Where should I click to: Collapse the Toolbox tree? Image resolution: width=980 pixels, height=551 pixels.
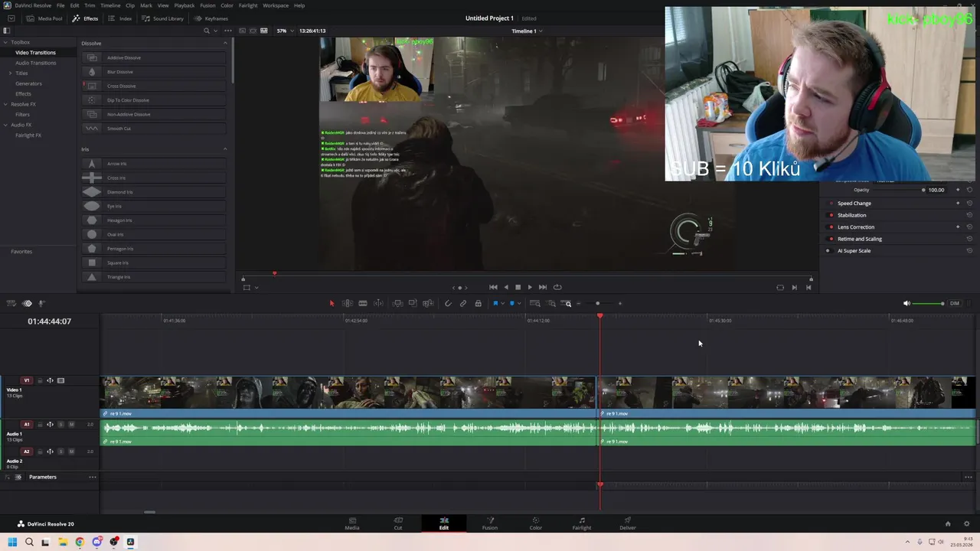pyautogui.click(x=6, y=42)
